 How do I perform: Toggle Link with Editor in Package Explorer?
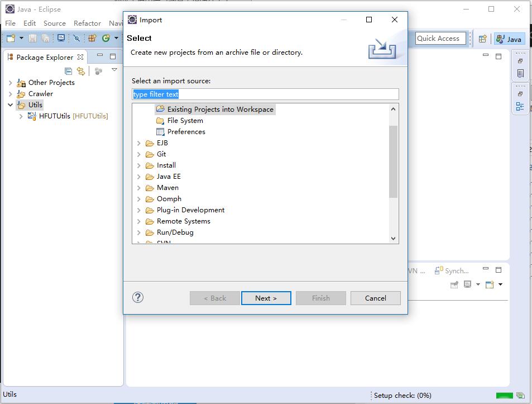tap(81, 71)
